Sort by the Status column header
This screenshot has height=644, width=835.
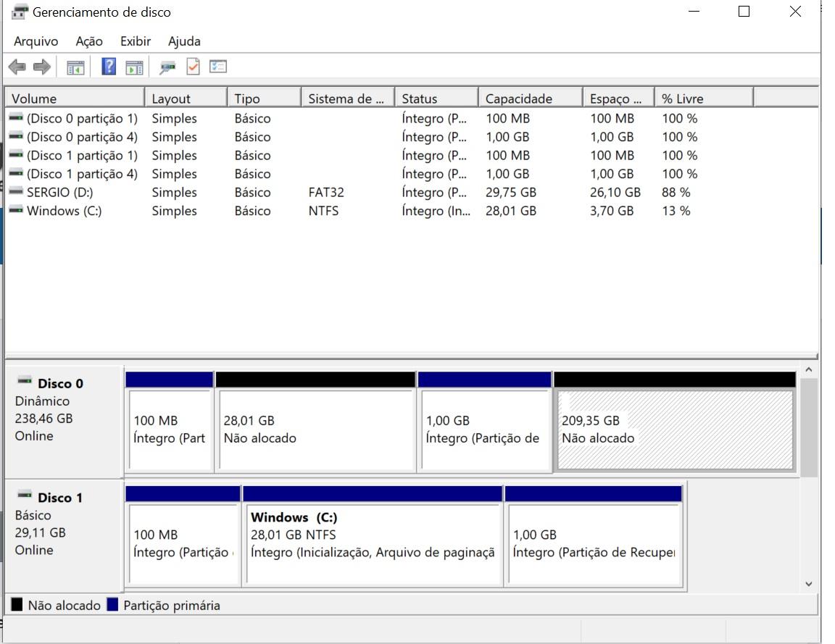point(436,99)
